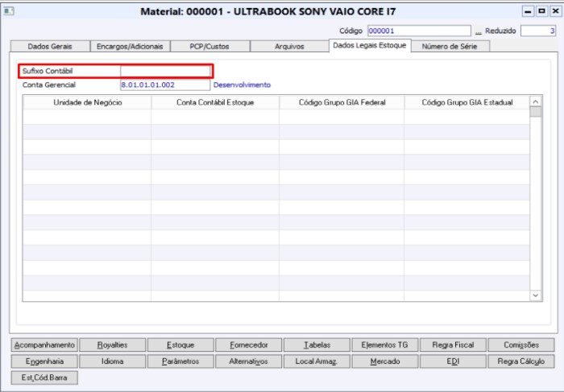Click the grid scrollbar up arrow

(536, 101)
